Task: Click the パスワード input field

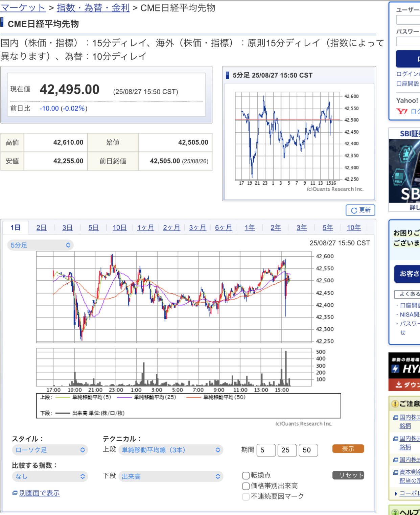Action: pyautogui.click(x=408, y=42)
